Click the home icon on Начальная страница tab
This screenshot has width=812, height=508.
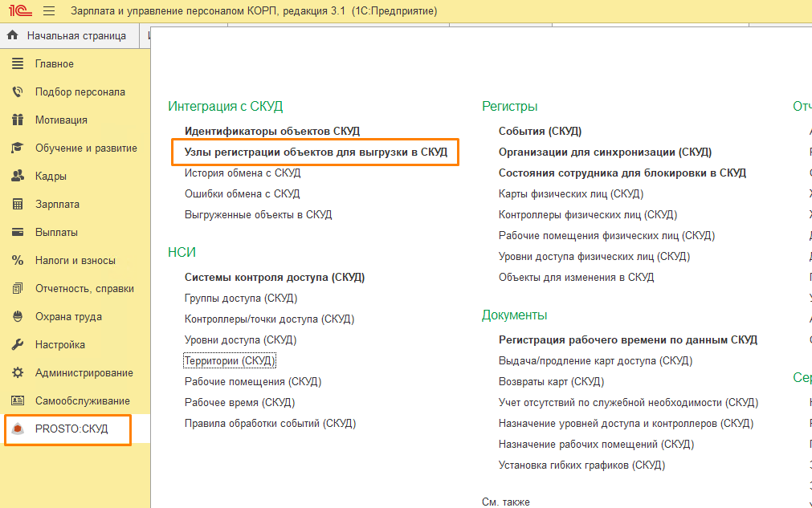coord(13,36)
